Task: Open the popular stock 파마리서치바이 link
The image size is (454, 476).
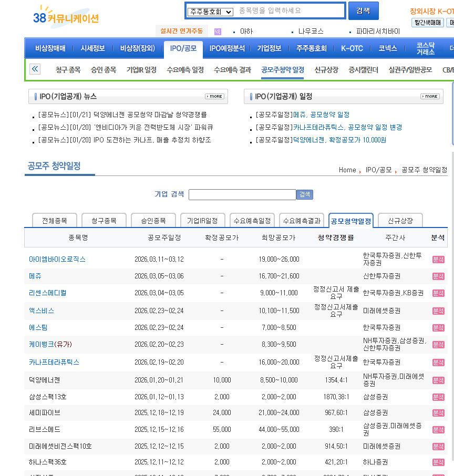Action: tap(378, 32)
